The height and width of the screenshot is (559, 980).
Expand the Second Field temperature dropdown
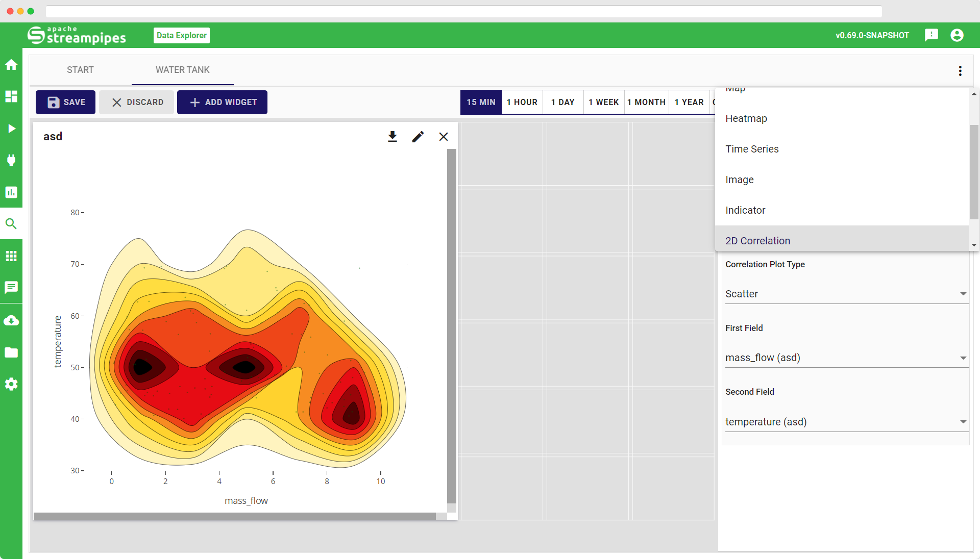(x=846, y=422)
